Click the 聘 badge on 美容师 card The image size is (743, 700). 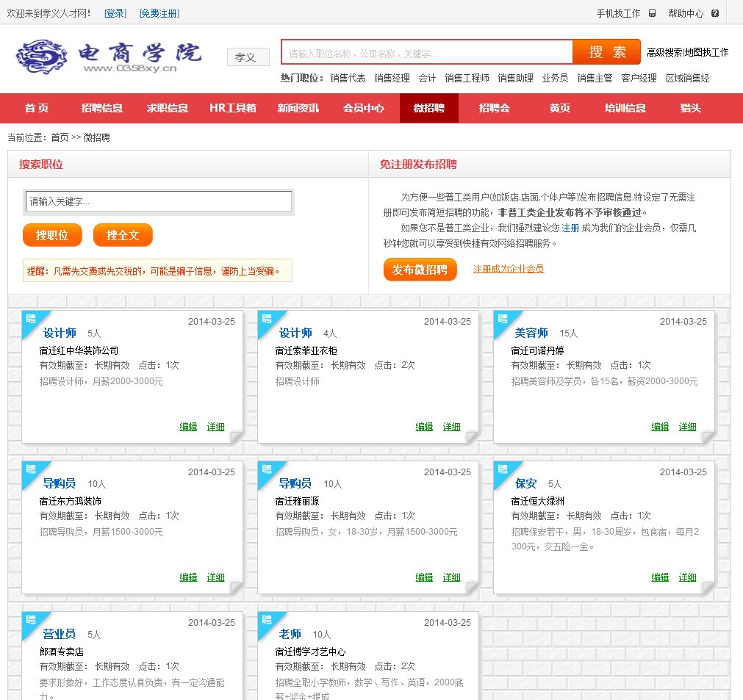tap(503, 320)
